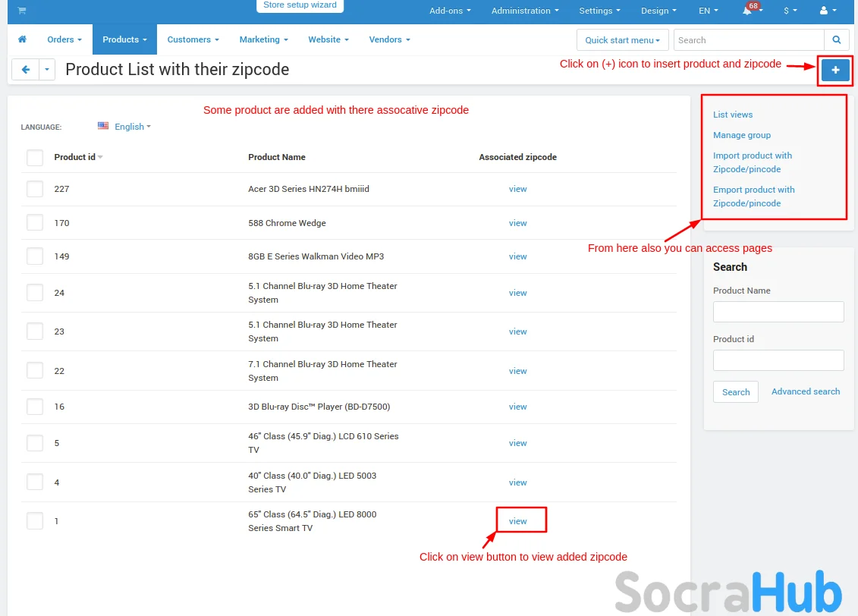858x616 pixels.
Task: Click view link for 588 Chrome Wedge
Action: tap(517, 223)
